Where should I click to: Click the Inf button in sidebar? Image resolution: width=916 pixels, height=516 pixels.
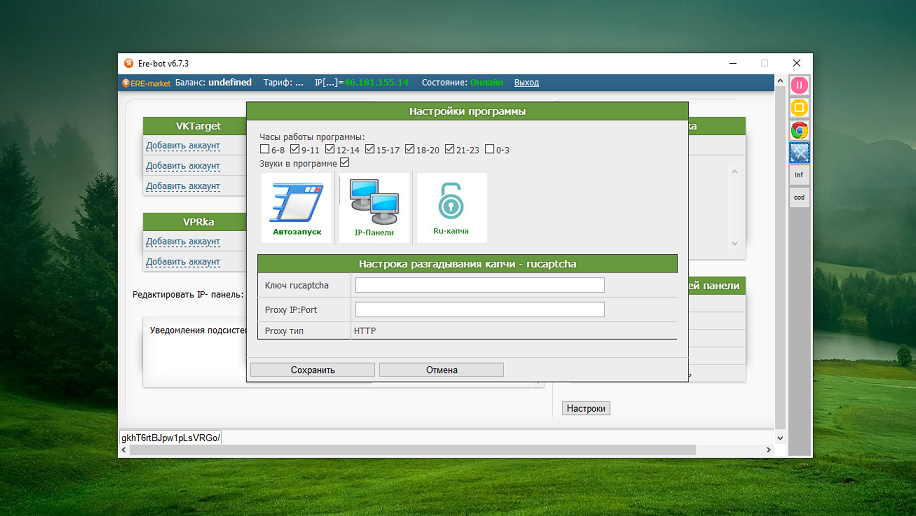[799, 175]
